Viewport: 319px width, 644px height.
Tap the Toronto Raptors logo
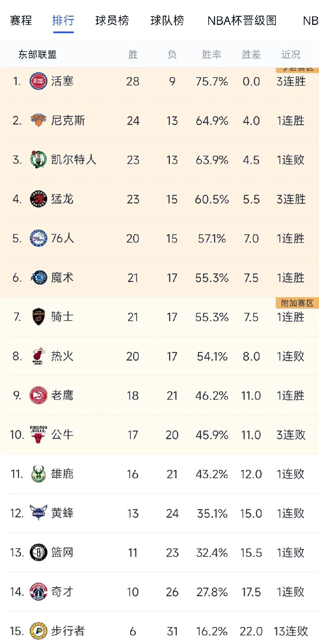(x=38, y=199)
